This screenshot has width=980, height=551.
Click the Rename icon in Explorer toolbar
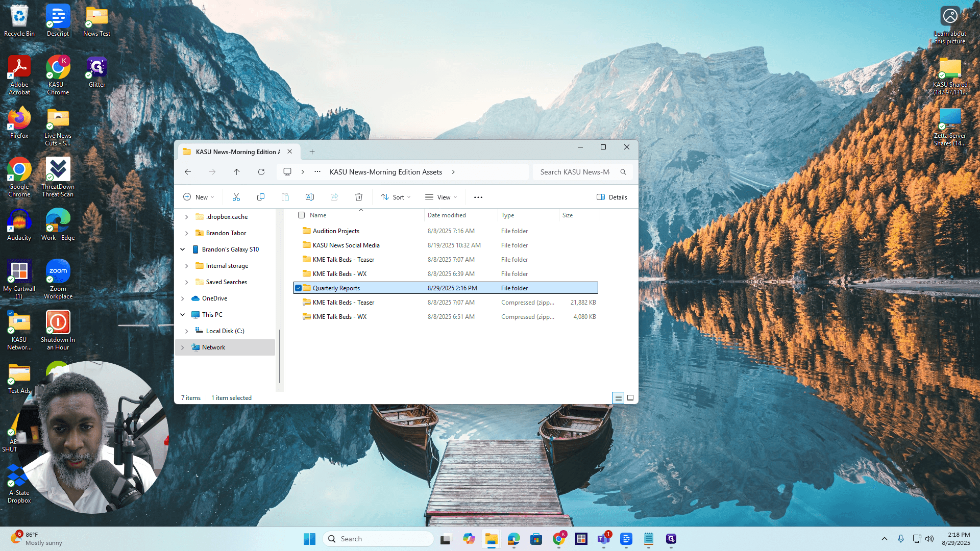click(310, 197)
